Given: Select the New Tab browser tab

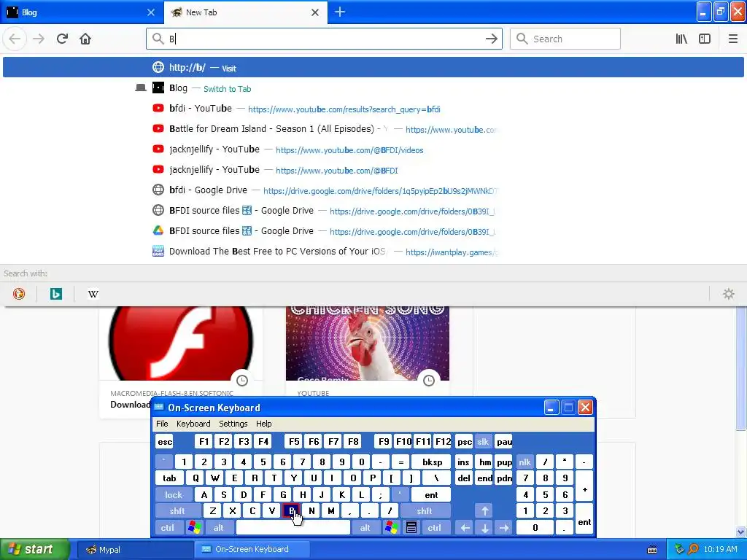Looking at the screenshot, I should click(x=245, y=12).
